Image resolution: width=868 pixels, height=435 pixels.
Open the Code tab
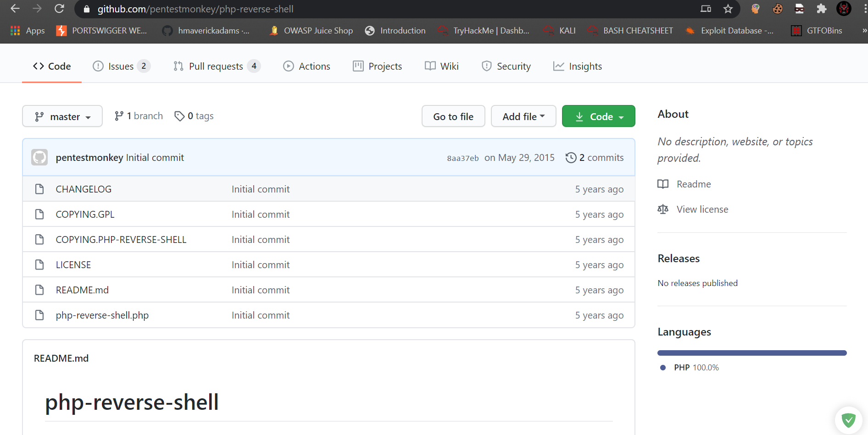pyautogui.click(x=52, y=66)
